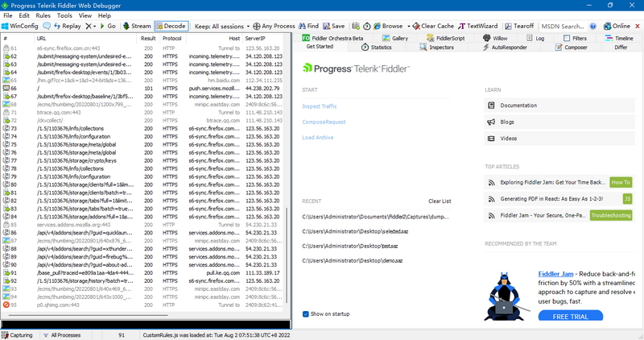This screenshot has height=340, width=644.
Task: Click All Processes filter in status bar
Action: pyautogui.click(x=62, y=335)
